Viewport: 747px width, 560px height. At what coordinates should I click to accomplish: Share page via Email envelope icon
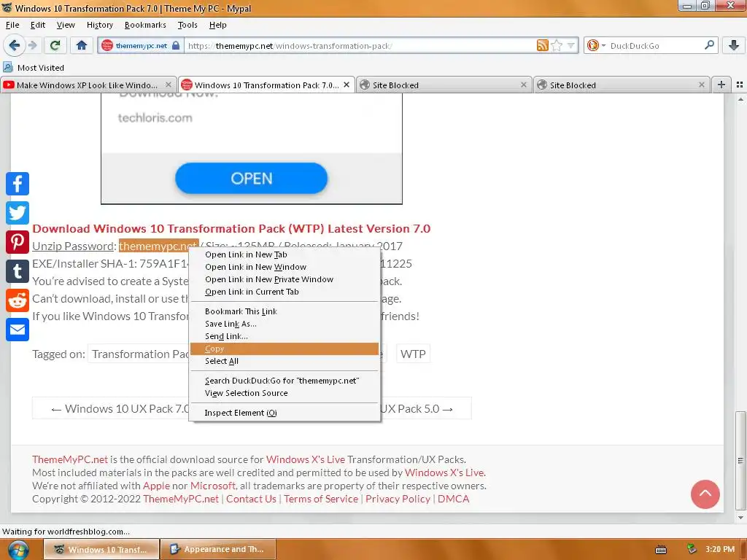point(18,330)
